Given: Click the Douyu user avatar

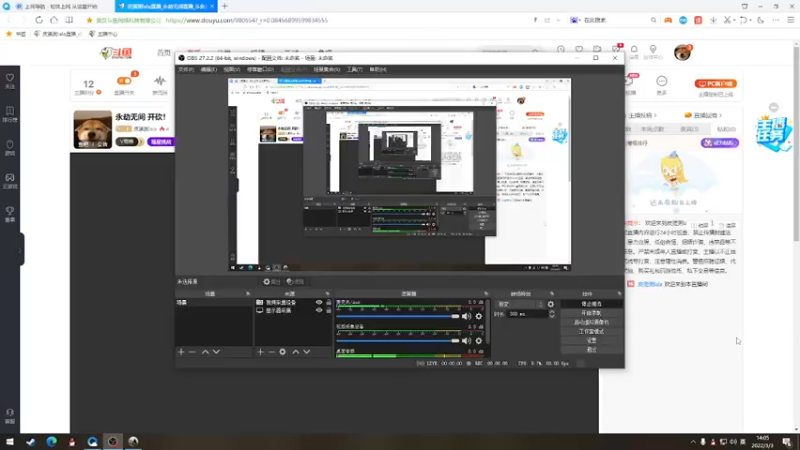Looking at the screenshot, I should click(x=682, y=53).
